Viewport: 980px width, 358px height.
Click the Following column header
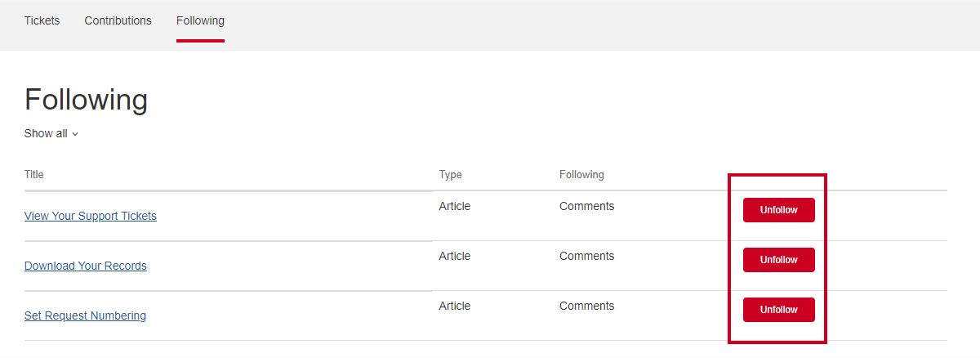[581, 174]
